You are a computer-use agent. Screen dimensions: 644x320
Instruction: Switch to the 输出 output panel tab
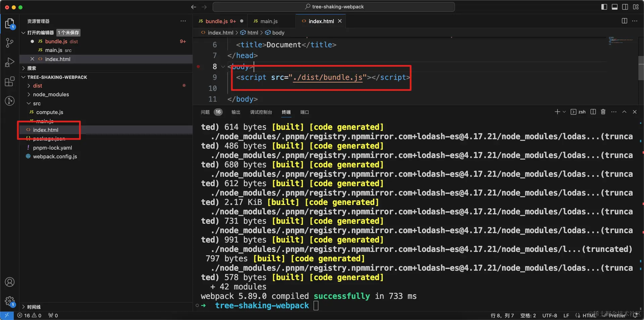point(236,112)
